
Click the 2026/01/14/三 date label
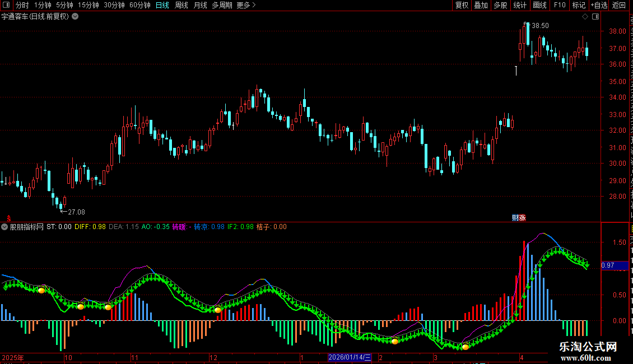click(x=350, y=357)
